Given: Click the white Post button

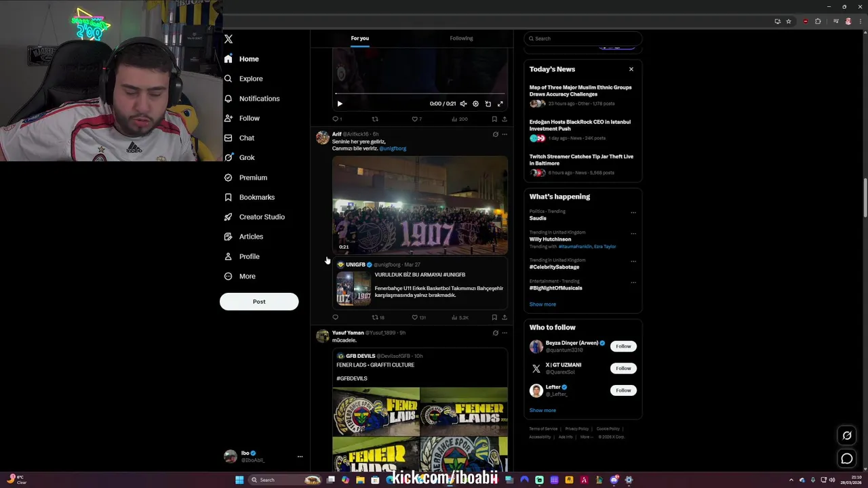Looking at the screenshot, I should tap(259, 302).
